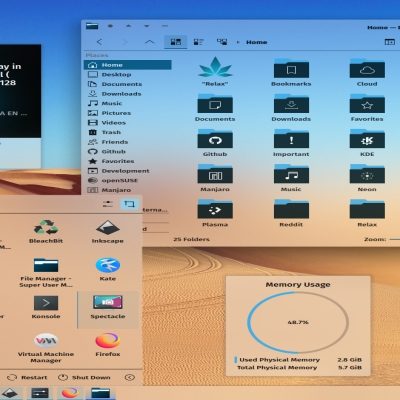Open Development in Places sidebar
The image size is (400, 400).
[x=128, y=171]
